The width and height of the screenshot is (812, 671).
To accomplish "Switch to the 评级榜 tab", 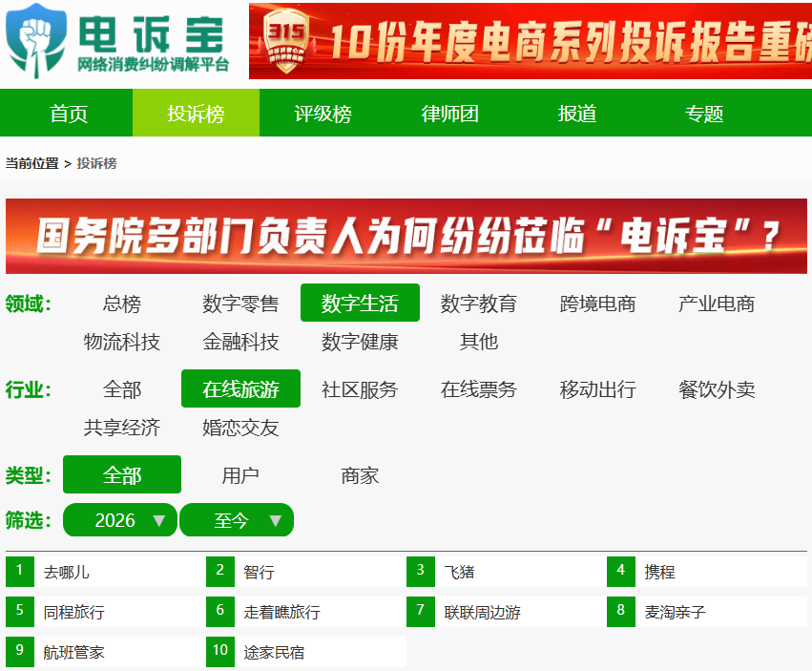I will click(x=323, y=113).
